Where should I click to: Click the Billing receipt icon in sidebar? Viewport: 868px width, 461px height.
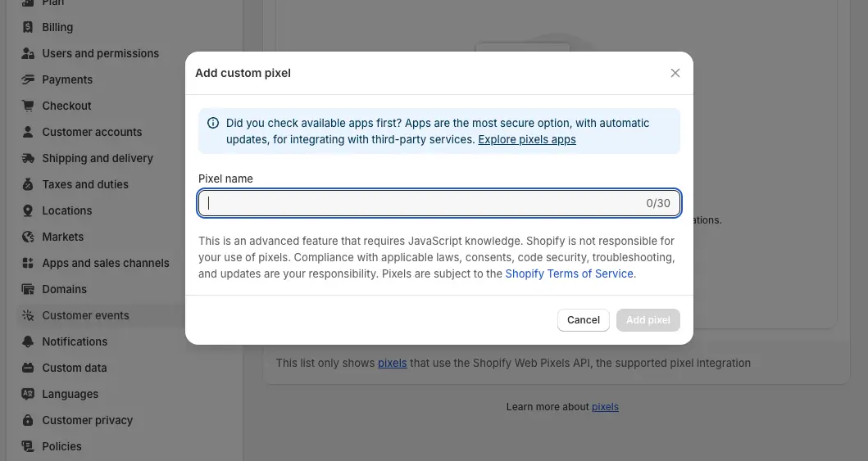click(28, 27)
